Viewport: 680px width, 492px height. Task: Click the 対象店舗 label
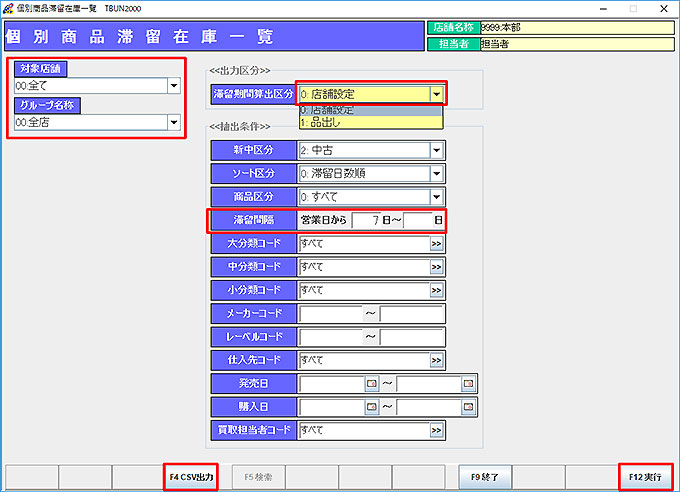coord(40,69)
